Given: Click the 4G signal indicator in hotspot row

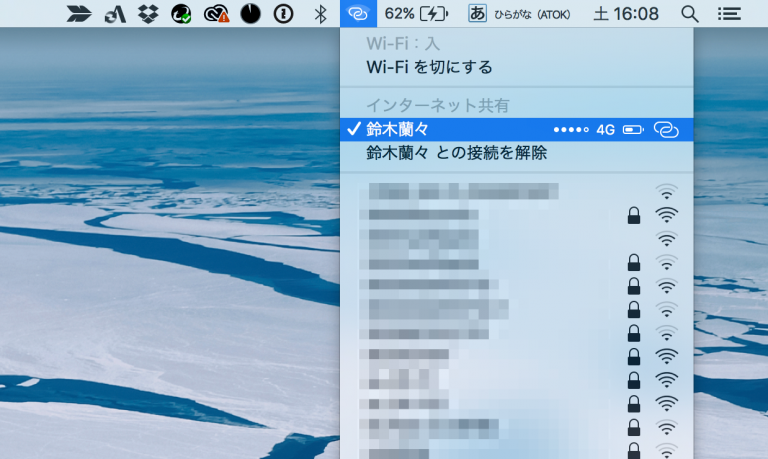Looking at the screenshot, I should [x=605, y=129].
